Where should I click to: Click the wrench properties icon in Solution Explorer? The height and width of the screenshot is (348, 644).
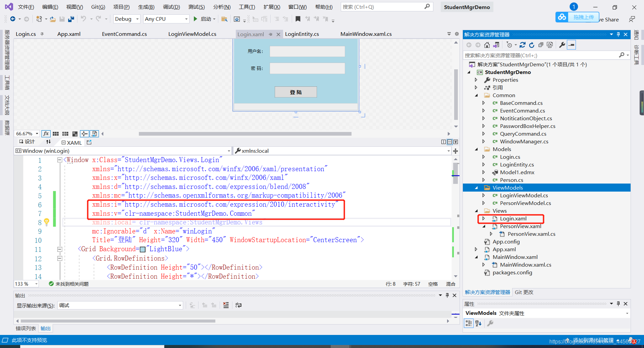coord(562,45)
